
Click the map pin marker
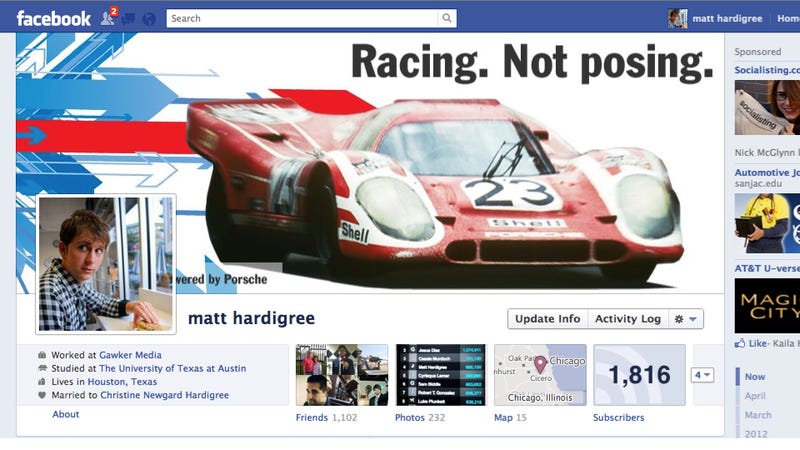pyautogui.click(x=540, y=364)
